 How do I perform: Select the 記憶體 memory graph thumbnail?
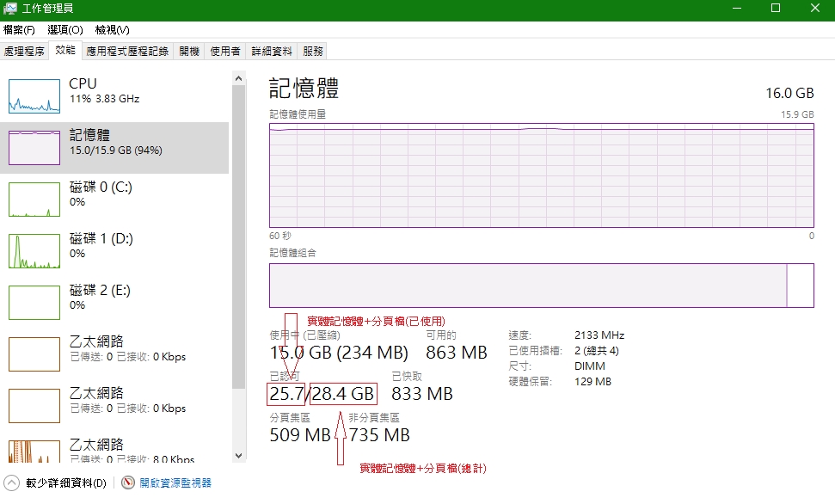click(34, 148)
